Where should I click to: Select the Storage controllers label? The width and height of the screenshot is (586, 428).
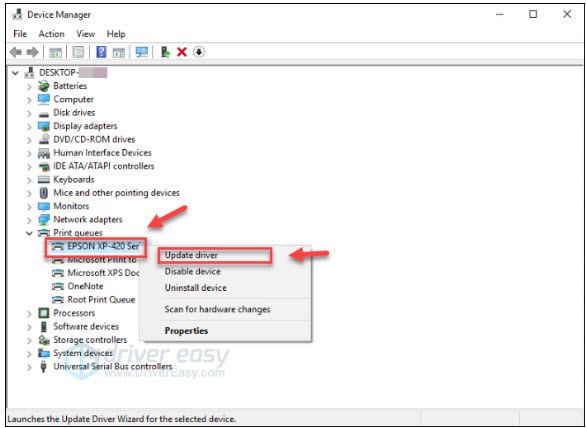90,340
